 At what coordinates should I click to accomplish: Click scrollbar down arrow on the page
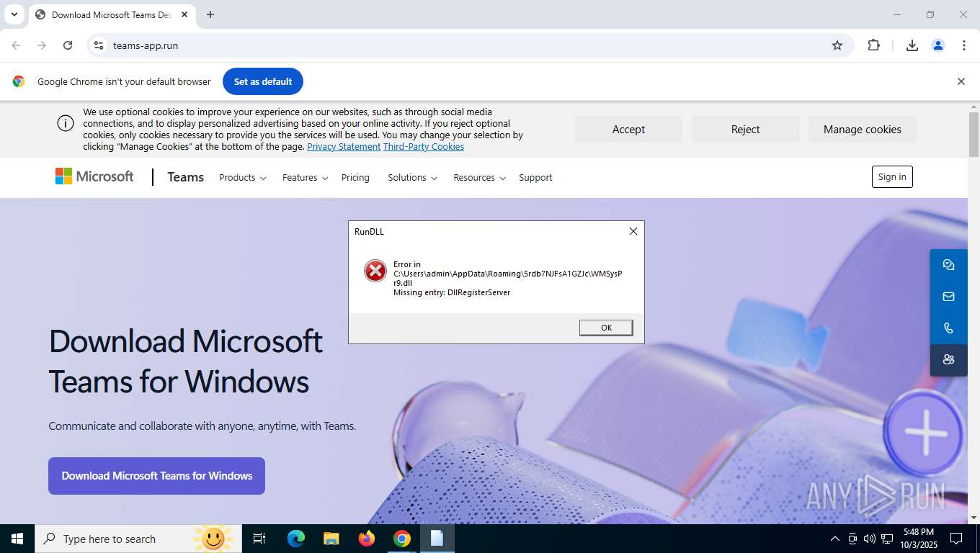pyautogui.click(x=974, y=517)
